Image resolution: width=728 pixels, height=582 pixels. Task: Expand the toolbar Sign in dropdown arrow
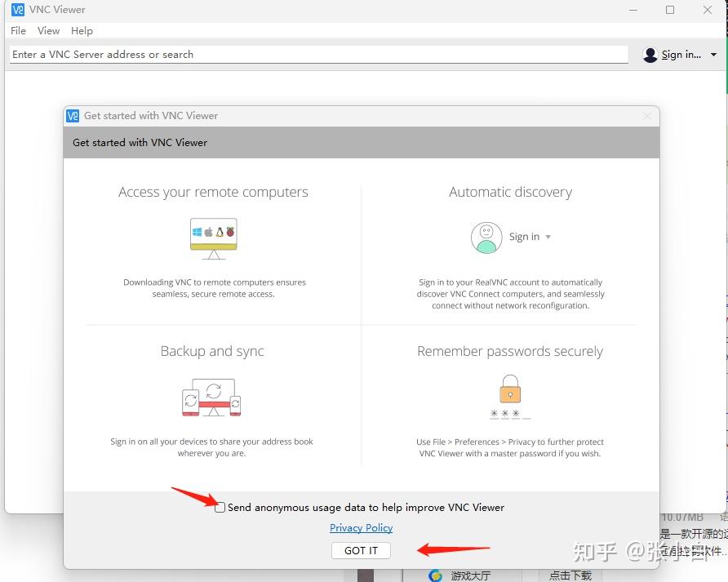[713, 55]
